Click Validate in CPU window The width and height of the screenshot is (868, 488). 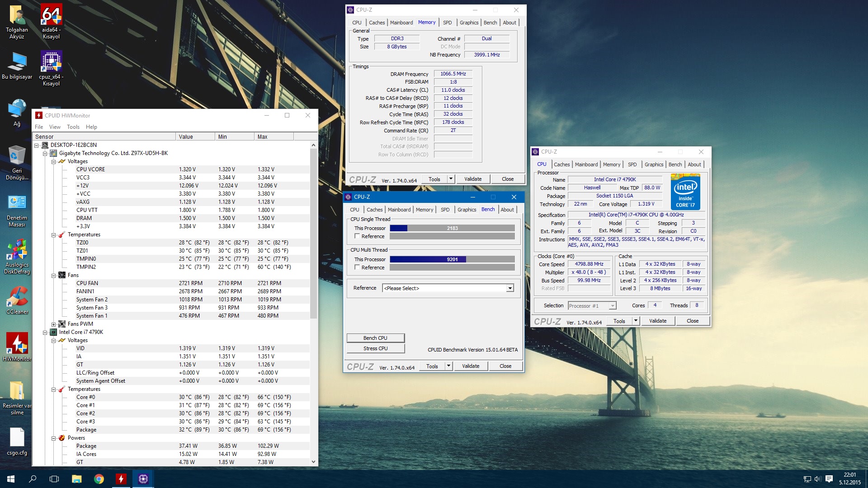point(658,321)
